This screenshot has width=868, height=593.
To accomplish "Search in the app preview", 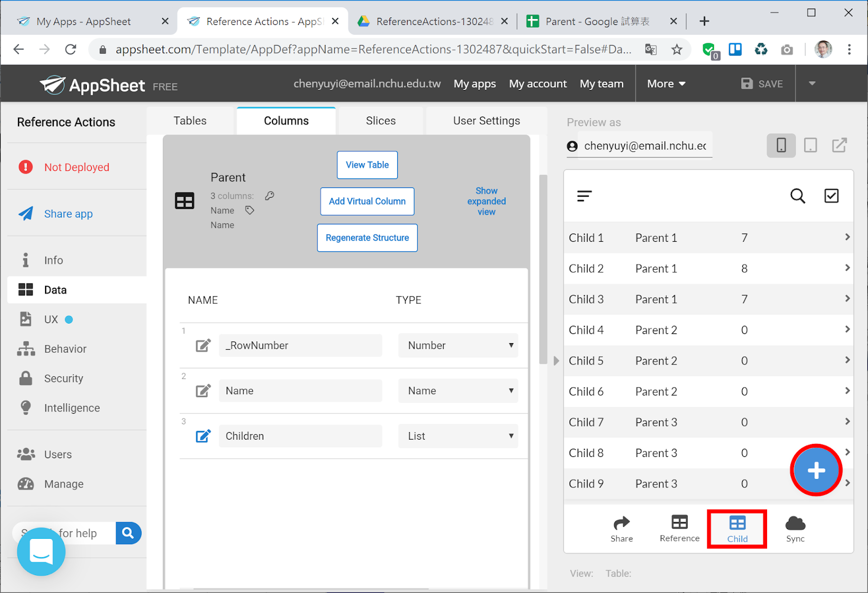I will 797,196.
